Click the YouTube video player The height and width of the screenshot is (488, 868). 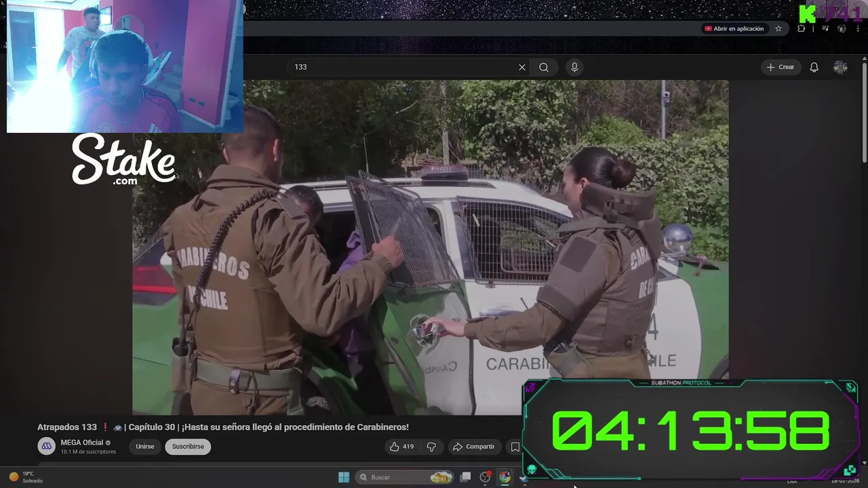point(431,247)
